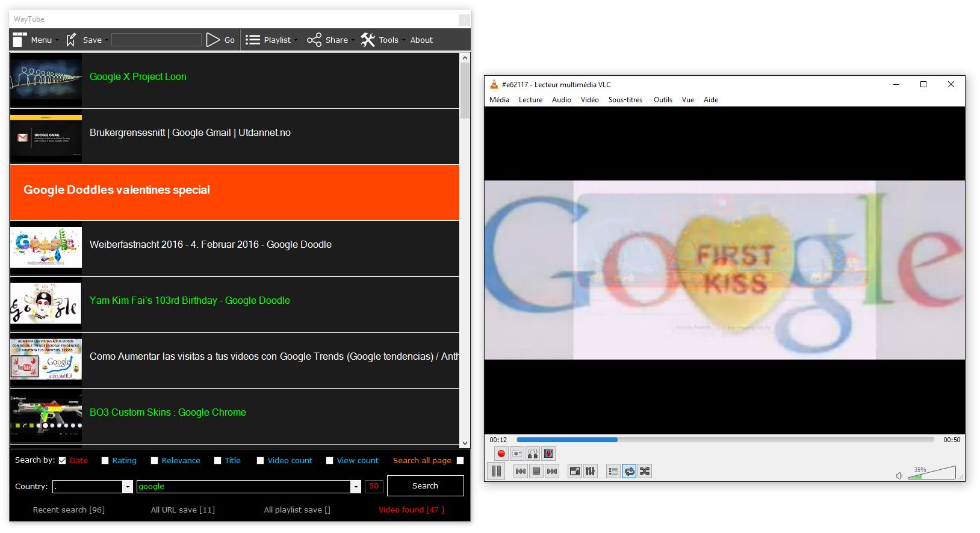
Task: Open VLC extended settings equalizer
Action: [591, 471]
